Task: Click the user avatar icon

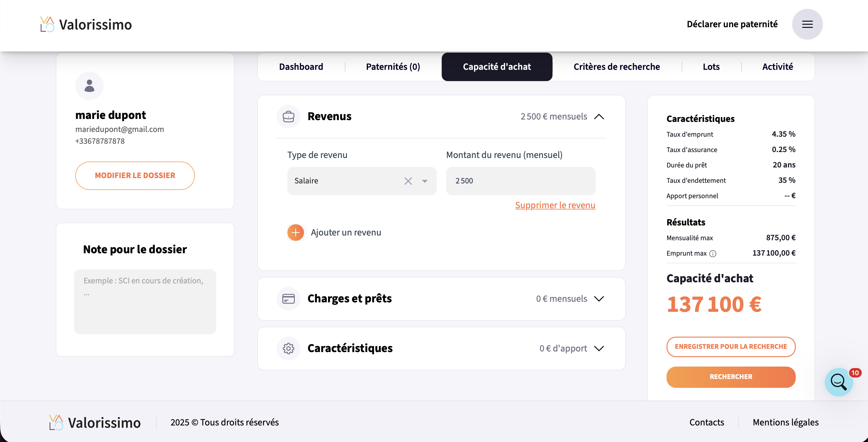Action: (89, 86)
